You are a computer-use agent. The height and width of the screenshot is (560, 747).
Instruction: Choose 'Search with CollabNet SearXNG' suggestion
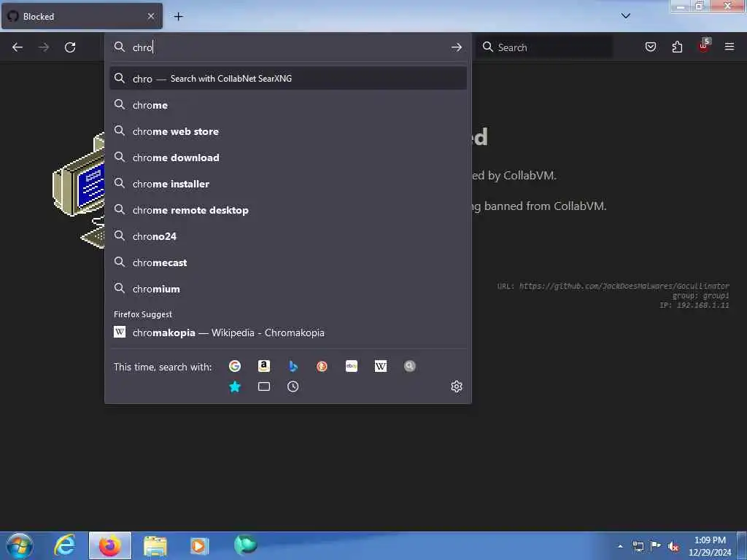pyautogui.click(x=287, y=79)
